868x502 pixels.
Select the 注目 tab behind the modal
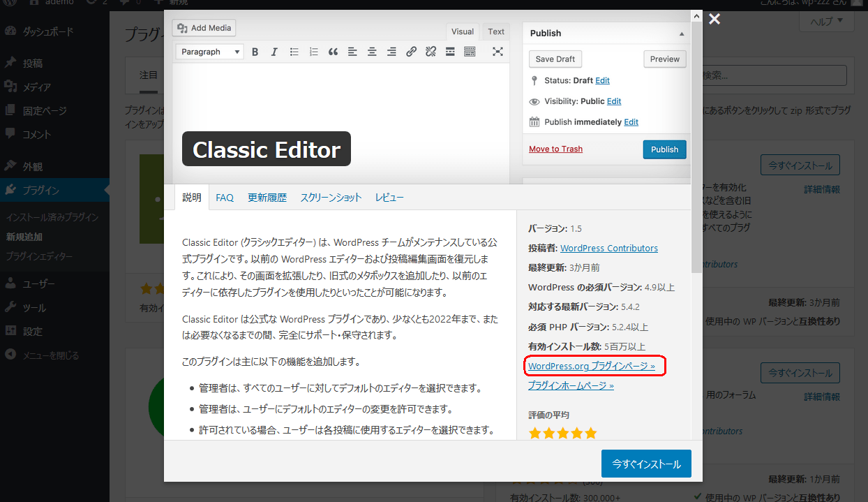[149, 75]
